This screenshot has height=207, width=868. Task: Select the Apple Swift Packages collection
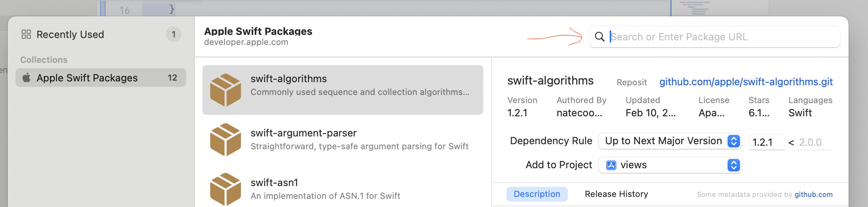pos(87,78)
